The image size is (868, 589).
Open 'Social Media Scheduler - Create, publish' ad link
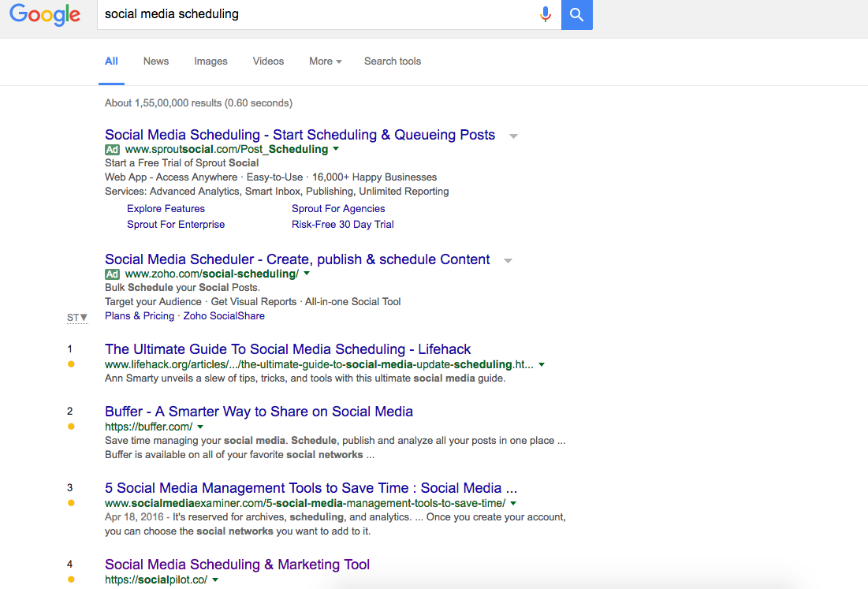297,259
